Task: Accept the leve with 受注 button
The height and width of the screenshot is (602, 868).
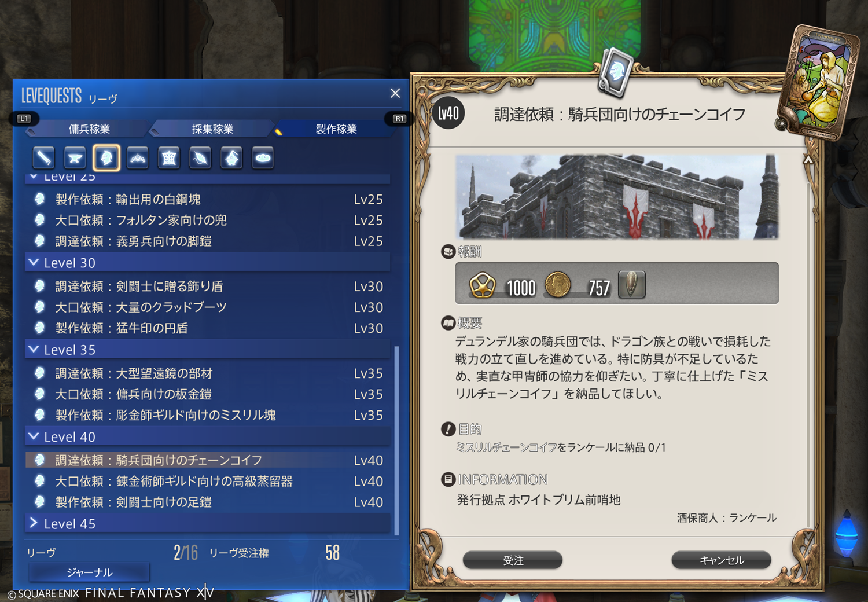Action: pos(513,560)
